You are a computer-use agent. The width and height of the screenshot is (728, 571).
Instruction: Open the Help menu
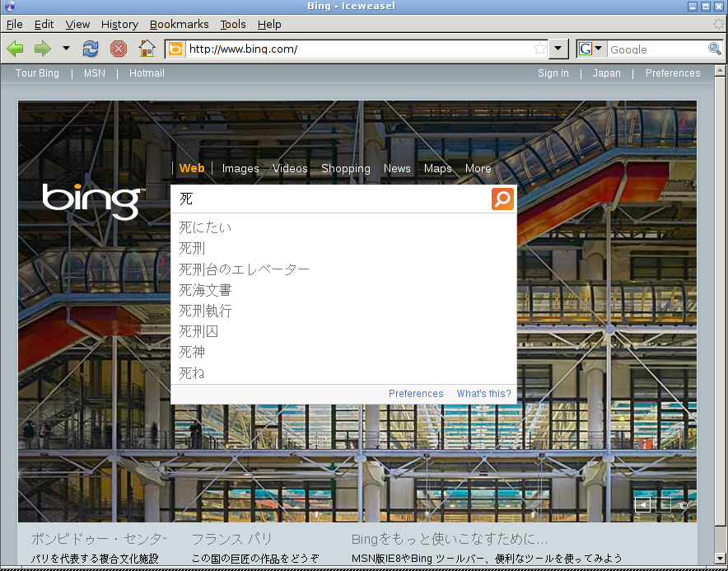pos(269,24)
